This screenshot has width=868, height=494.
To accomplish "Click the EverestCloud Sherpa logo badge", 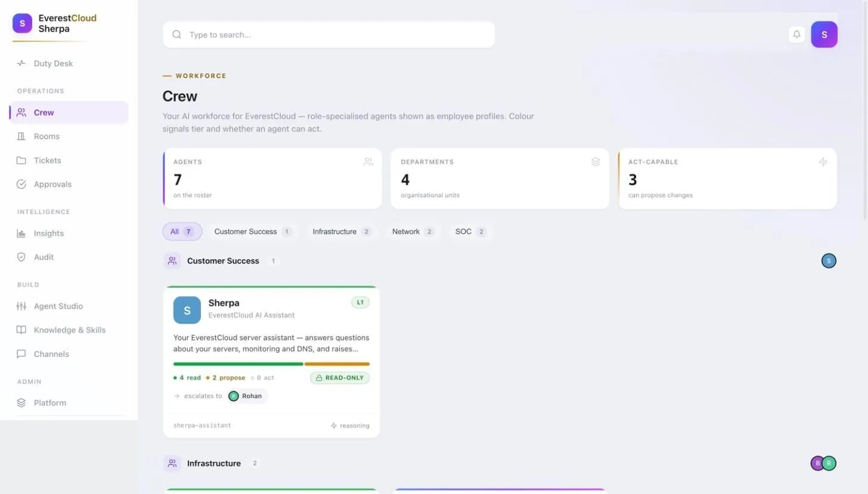I will pos(22,23).
